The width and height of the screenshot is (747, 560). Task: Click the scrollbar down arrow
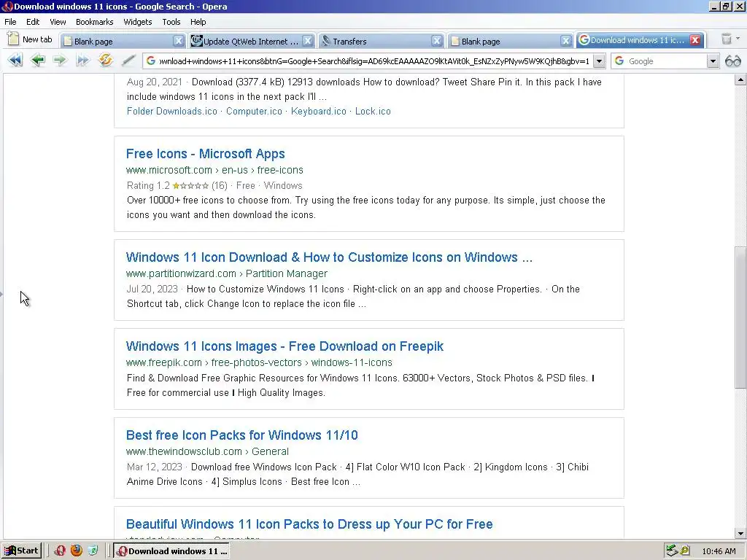740,533
